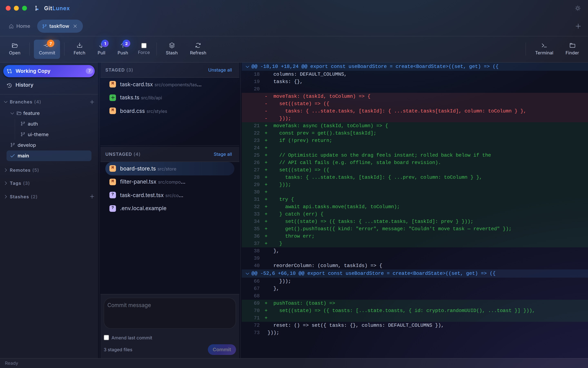The image size is (588, 368).
Task: Select the checked-out main branch
Action: (x=49, y=156)
